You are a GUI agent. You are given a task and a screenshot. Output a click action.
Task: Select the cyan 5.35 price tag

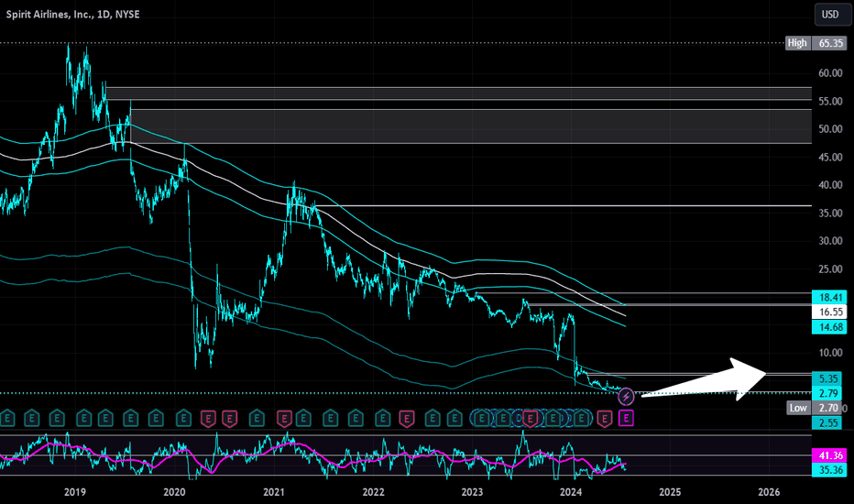point(827,378)
